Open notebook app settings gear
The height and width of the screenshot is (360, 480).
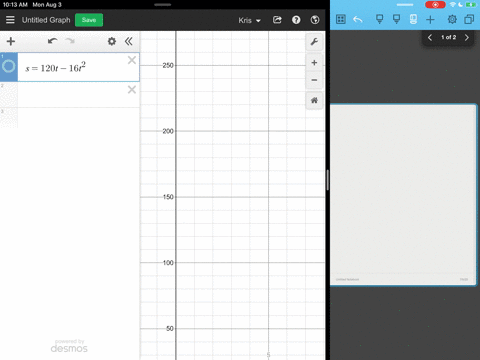tap(452, 19)
